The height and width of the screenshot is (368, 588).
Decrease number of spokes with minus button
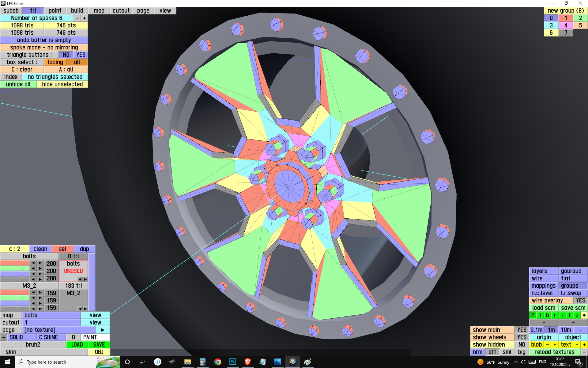[x=77, y=18]
